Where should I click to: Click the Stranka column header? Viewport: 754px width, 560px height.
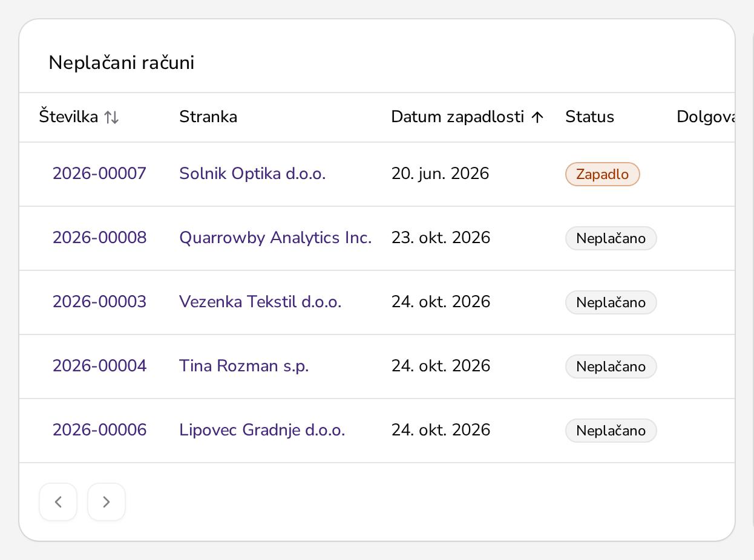point(208,117)
